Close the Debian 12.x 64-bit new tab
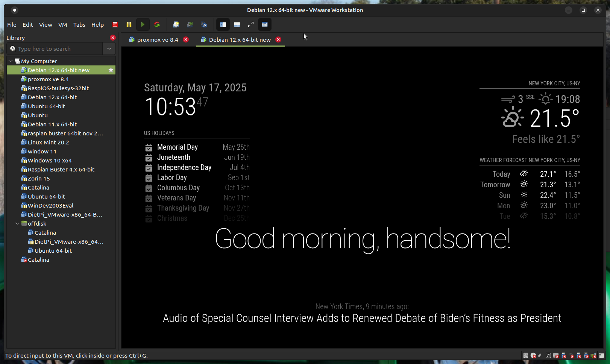Screen dimensions: 610x364 278,39
